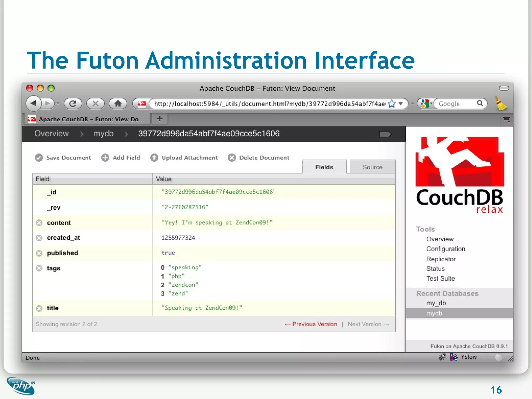532x399 pixels.
Task: Click tag entry "php"
Action: [176, 276]
